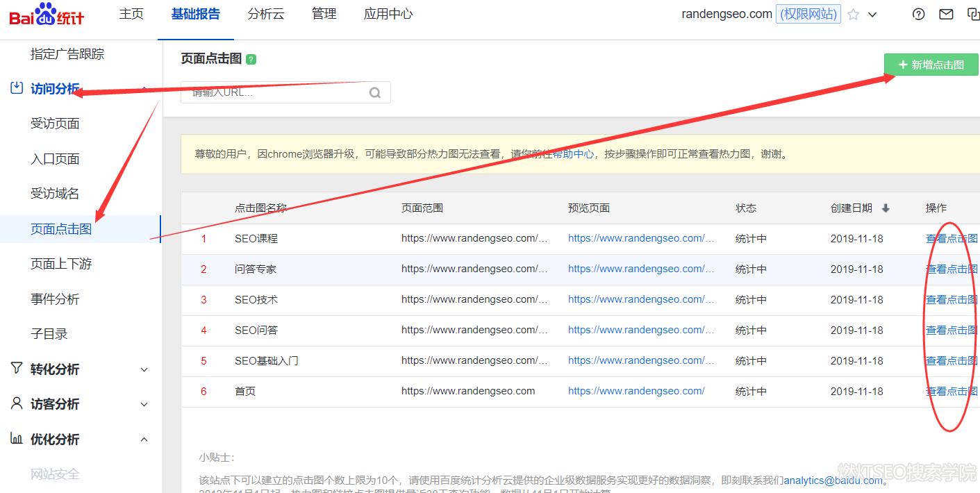Image resolution: width=980 pixels, height=493 pixels.
Task: Click the 点击图名称 column header
Action: click(260, 208)
